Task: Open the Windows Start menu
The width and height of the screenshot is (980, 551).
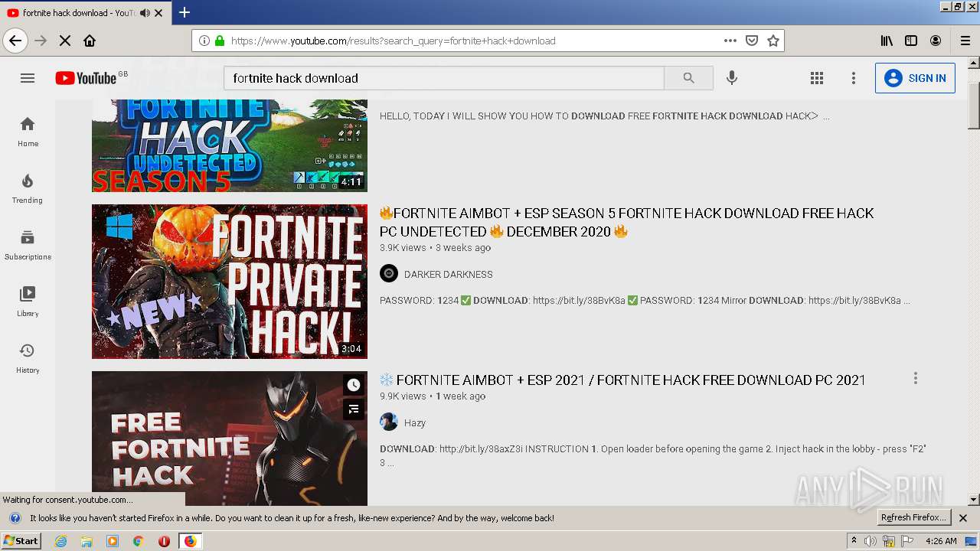Action: [x=21, y=541]
